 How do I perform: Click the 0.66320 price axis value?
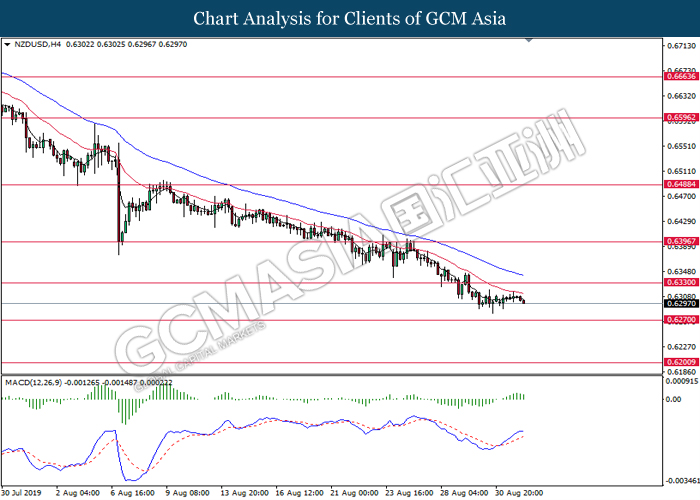click(681, 96)
